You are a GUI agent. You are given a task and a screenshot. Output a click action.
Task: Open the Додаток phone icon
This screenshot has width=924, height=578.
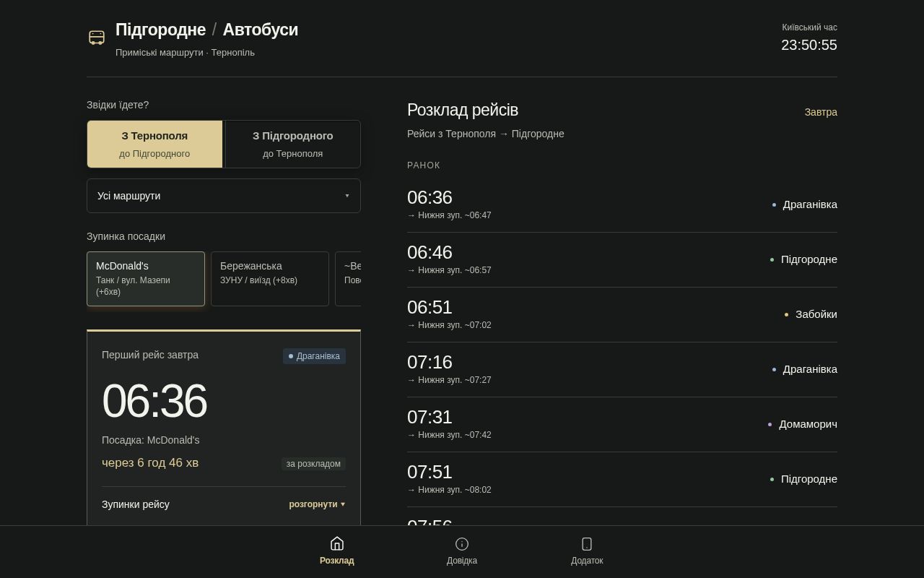(x=587, y=543)
